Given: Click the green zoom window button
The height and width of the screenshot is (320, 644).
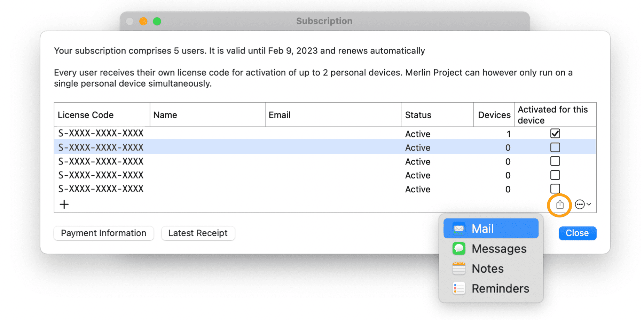Looking at the screenshot, I should point(157,22).
